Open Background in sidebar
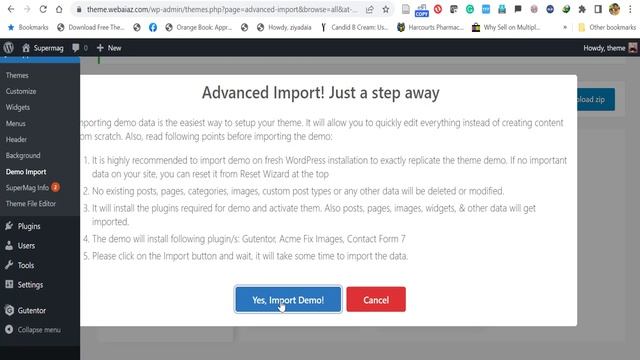Screen dimensions: 640x360 coord(23,155)
